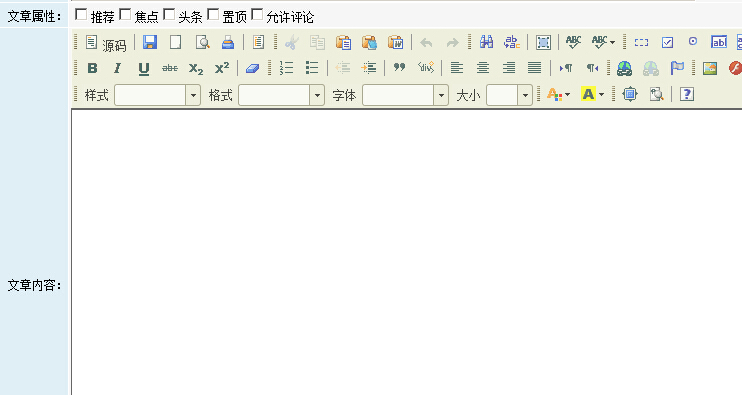Click Paste as plain text icon

(x=370, y=42)
